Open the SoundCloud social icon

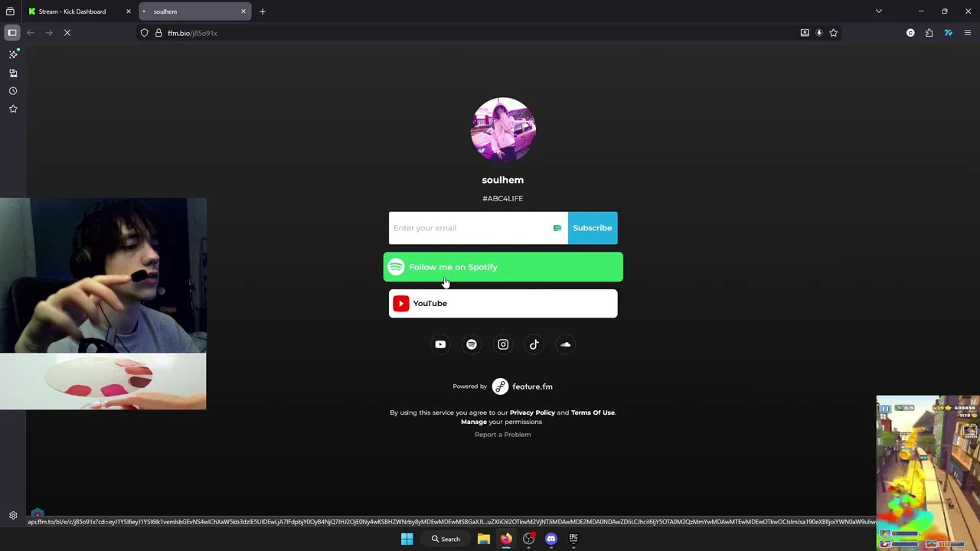click(565, 344)
